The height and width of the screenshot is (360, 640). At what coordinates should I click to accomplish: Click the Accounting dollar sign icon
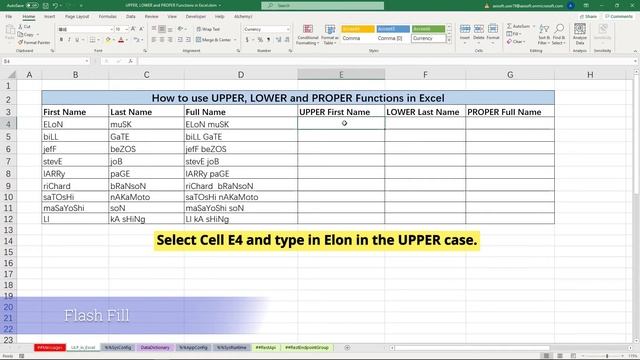tap(247, 40)
